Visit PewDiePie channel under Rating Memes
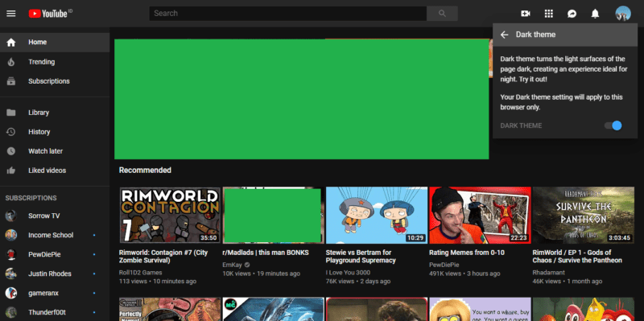Viewport: 644px width, 321px height. (x=444, y=265)
